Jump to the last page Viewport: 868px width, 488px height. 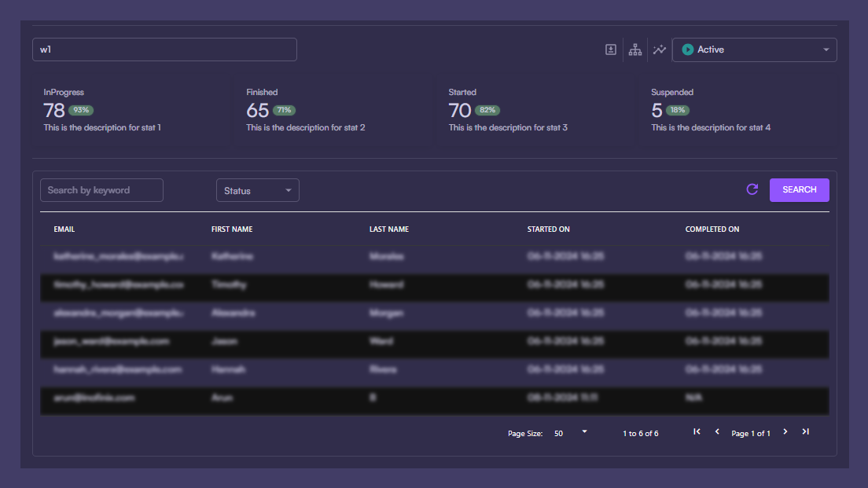click(x=805, y=431)
